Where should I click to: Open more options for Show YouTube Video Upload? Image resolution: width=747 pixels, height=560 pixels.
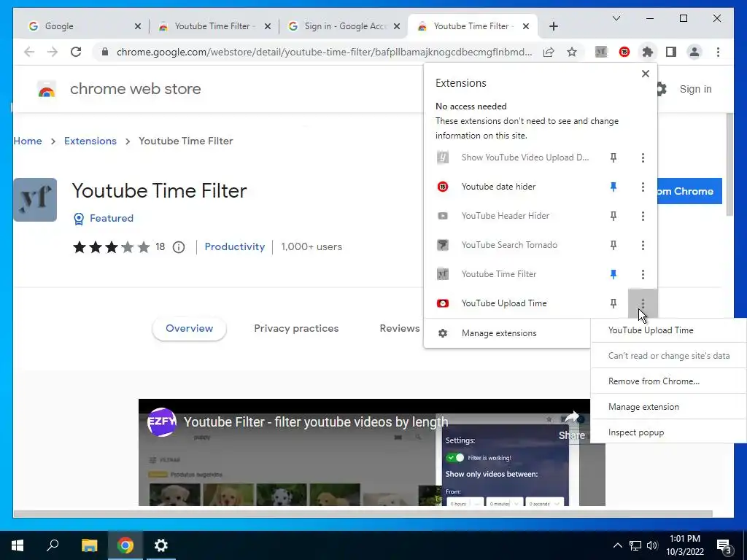(x=643, y=157)
